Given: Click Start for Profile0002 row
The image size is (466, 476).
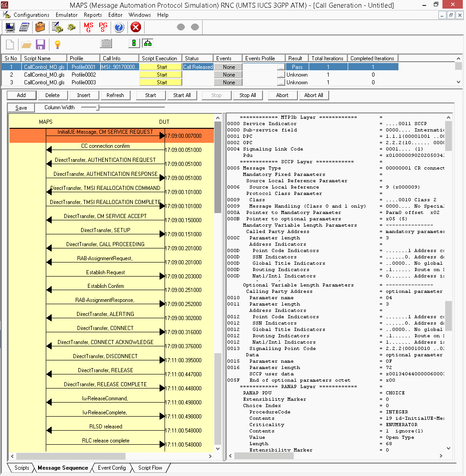Looking at the screenshot, I should 161,75.
